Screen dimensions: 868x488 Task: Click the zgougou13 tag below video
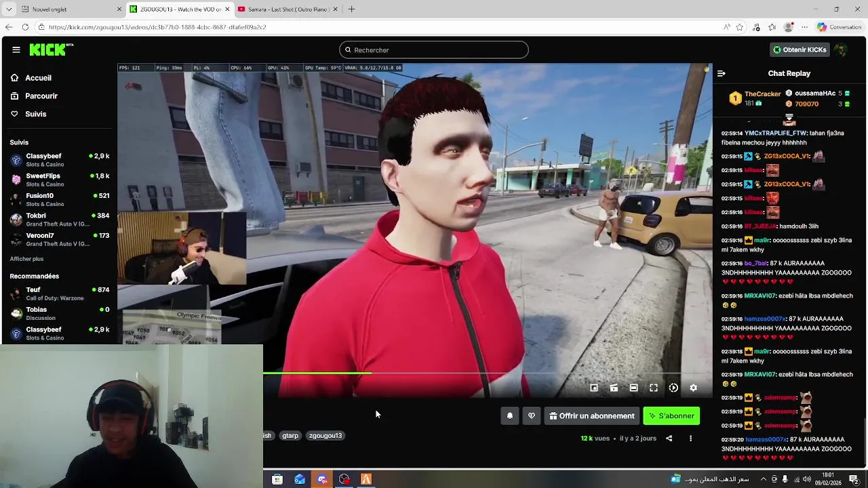[325, 436]
